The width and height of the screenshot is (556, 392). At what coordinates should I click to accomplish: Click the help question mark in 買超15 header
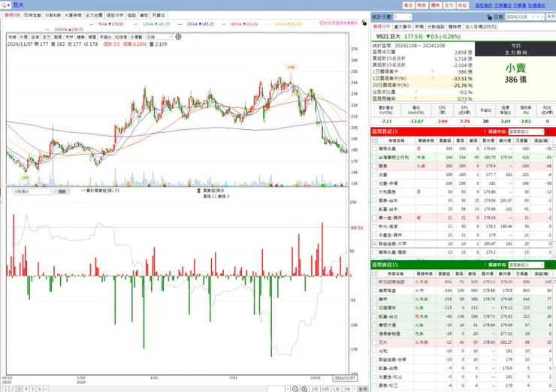click(x=485, y=131)
